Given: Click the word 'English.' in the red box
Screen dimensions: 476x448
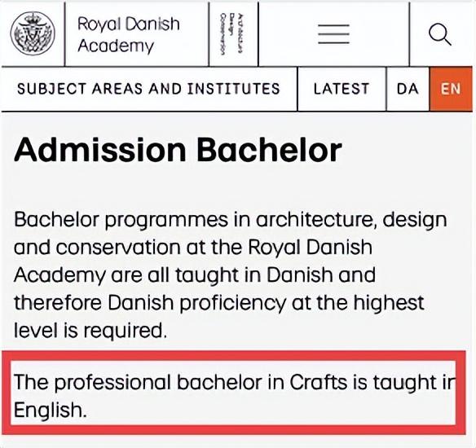Looking at the screenshot, I should coord(51,410).
